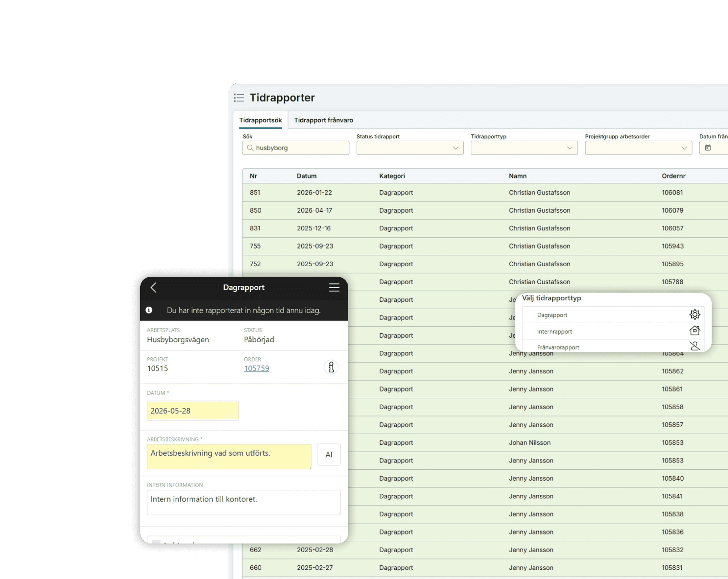Switch to the Tidrapport frånvaro tab
The image size is (728, 579).
(x=324, y=120)
